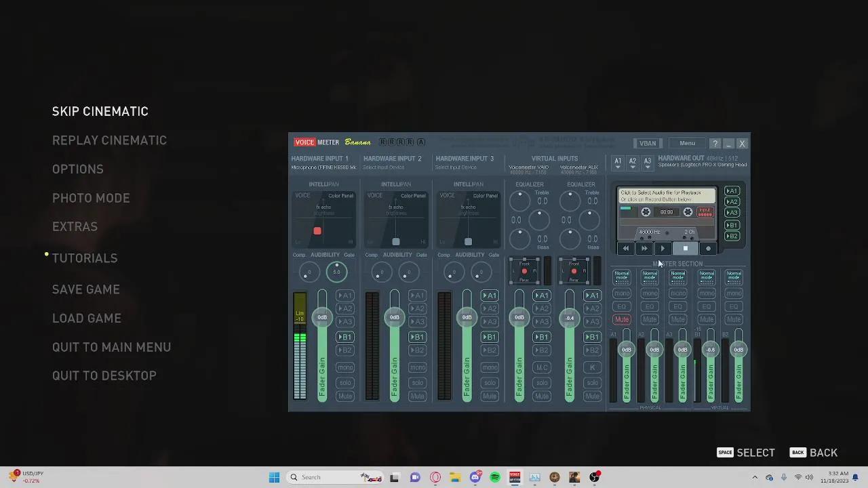868x488 pixels.
Task: Open the A2 hardware out device dropdown
Action: [x=633, y=163]
